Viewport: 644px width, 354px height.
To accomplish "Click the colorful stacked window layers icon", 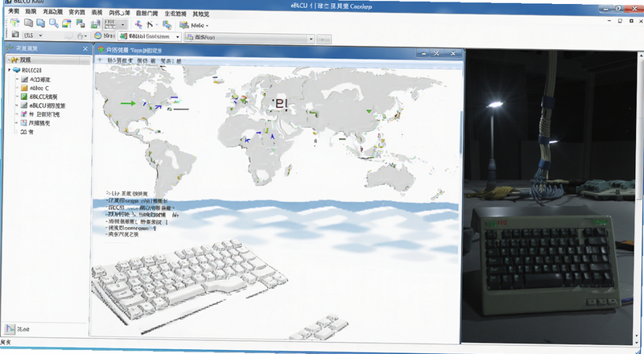I will point(67,24).
